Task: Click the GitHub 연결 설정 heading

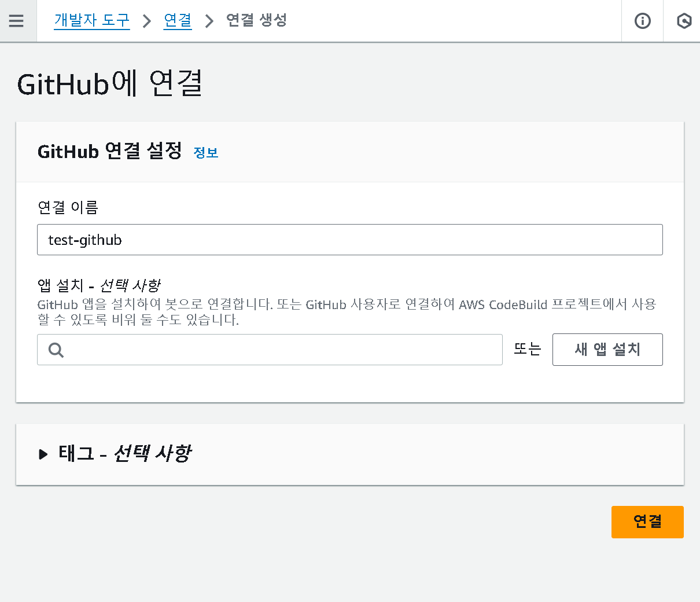Action: tap(110, 151)
